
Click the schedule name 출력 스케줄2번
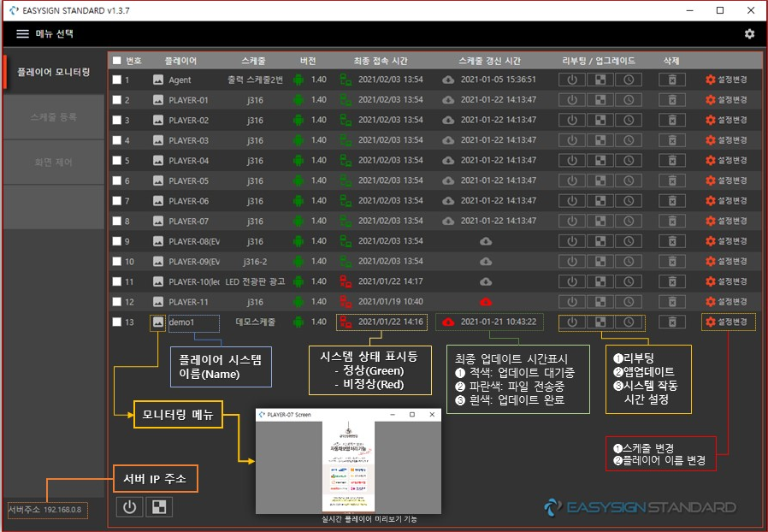tap(255, 80)
